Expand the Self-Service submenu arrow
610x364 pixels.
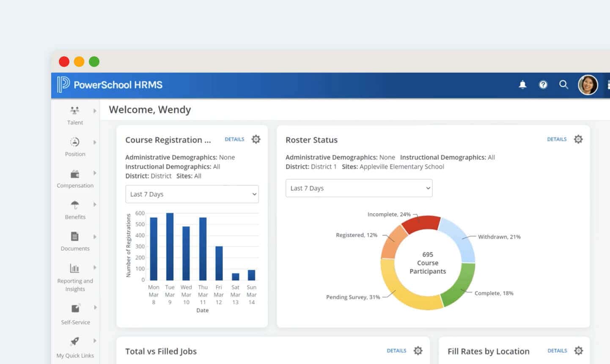[95, 307]
